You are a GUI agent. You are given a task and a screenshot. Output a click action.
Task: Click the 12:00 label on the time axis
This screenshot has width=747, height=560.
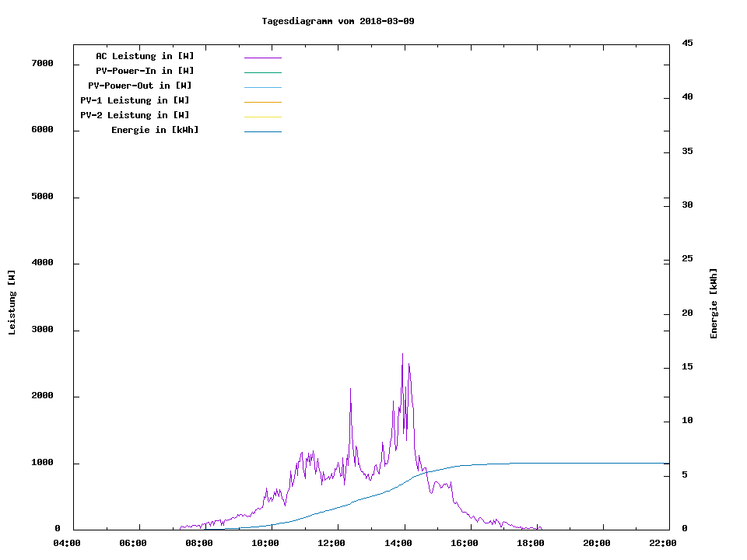(x=331, y=544)
